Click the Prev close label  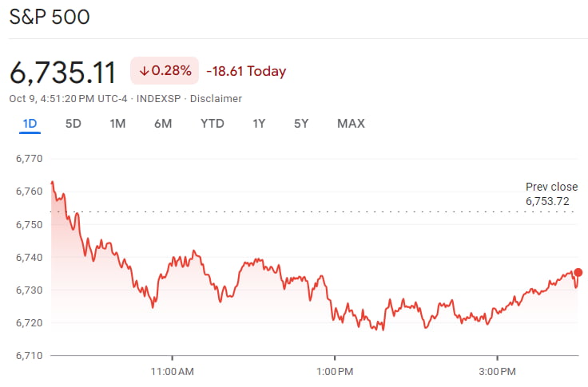(x=551, y=187)
